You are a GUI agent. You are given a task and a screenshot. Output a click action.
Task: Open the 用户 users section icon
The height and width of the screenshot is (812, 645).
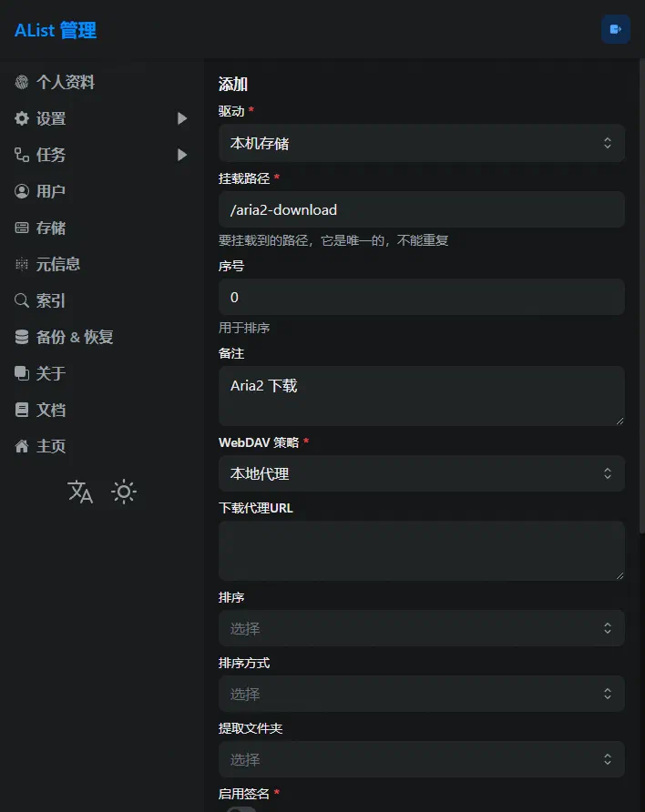[x=22, y=191]
